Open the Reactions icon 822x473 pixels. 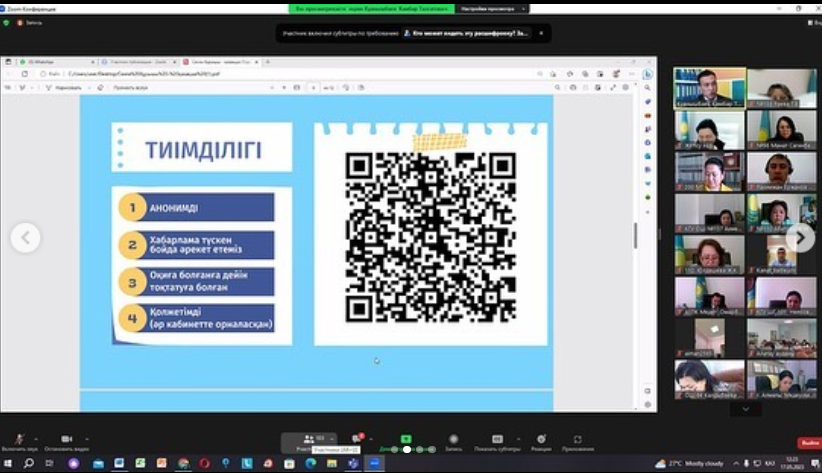(541, 440)
